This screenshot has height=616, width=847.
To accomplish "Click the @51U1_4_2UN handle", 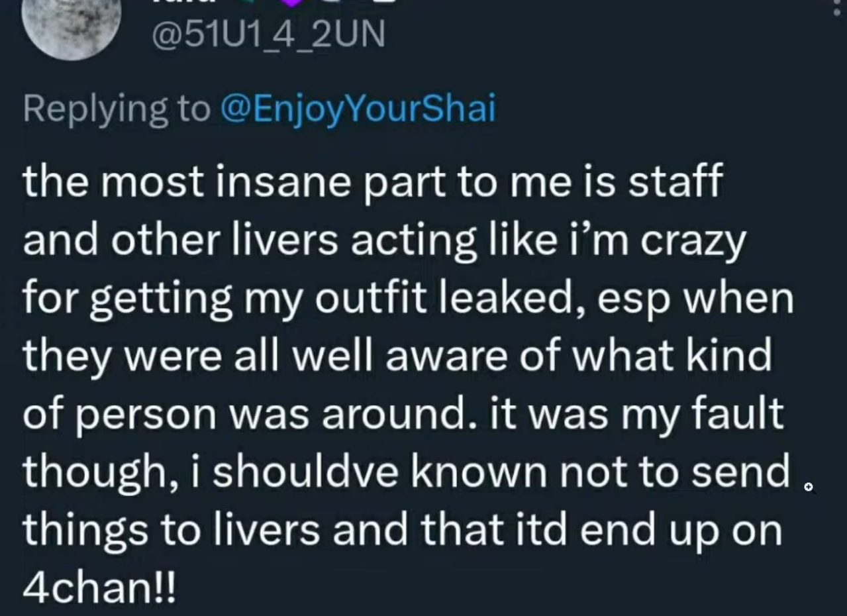I will click(268, 34).
